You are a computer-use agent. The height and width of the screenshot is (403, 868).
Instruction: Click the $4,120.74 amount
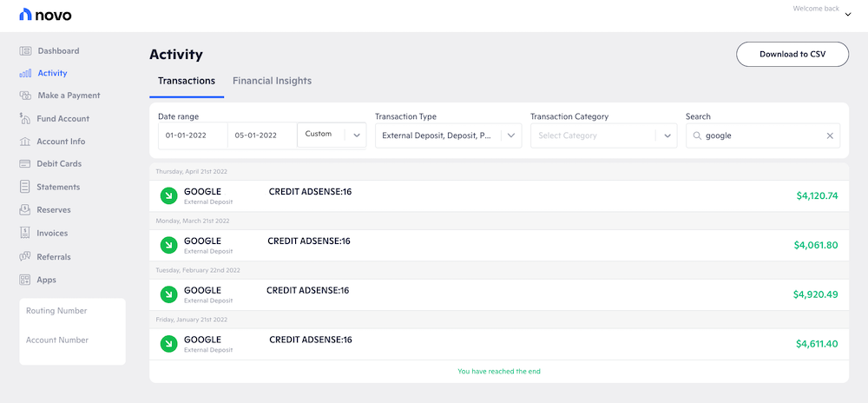[817, 195]
